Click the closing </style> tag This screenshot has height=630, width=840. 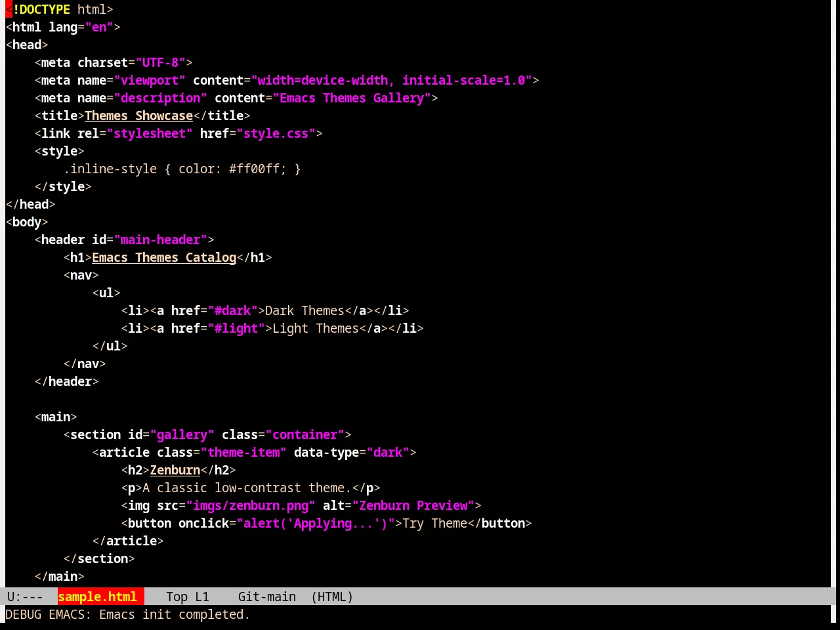click(x=63, y=186)
